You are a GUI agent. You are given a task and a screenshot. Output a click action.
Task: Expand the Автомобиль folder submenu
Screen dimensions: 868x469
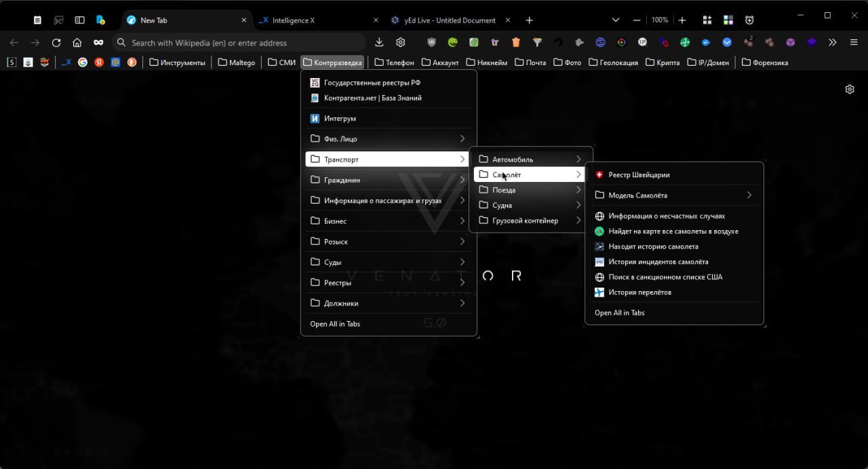(530, 160)
